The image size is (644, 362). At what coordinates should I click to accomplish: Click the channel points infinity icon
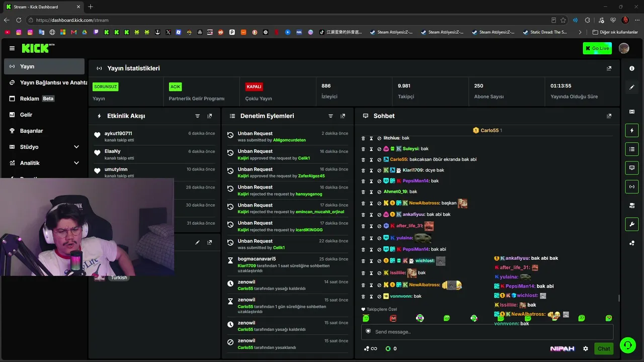pos(371,348)
